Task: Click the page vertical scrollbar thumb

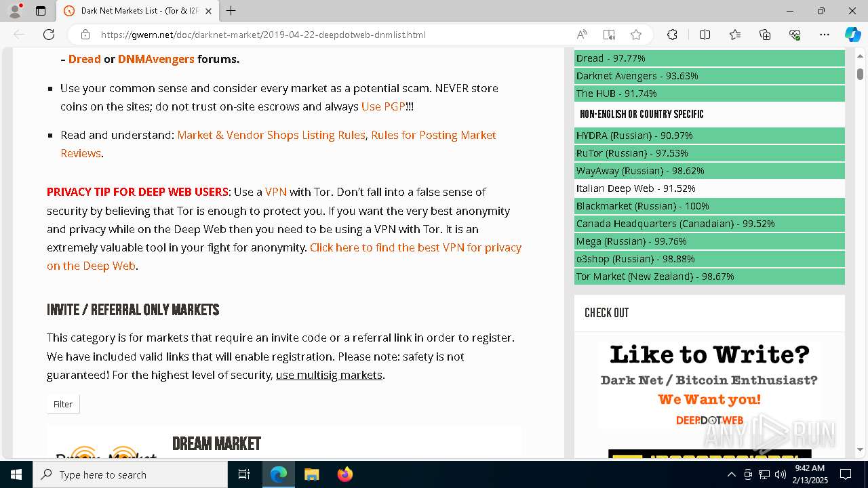Action: click(x=860, y=73)
